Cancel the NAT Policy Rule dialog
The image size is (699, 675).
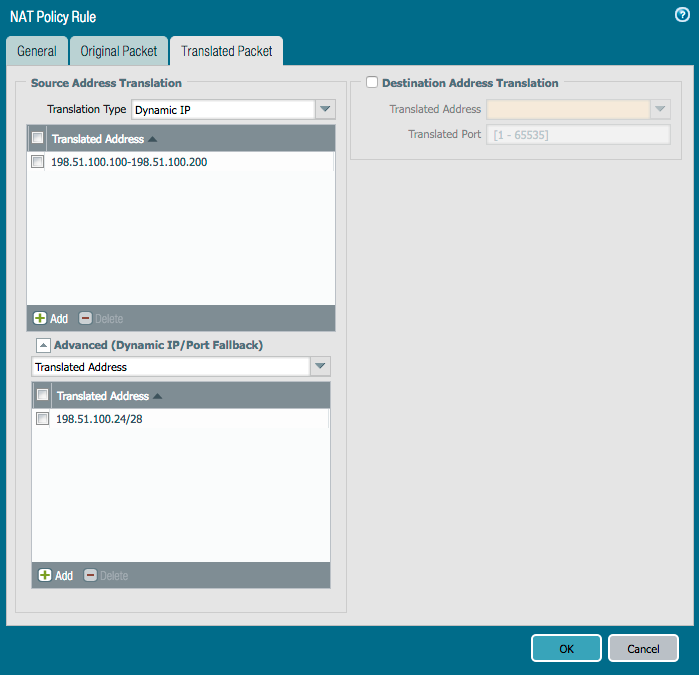coord(643,648)
